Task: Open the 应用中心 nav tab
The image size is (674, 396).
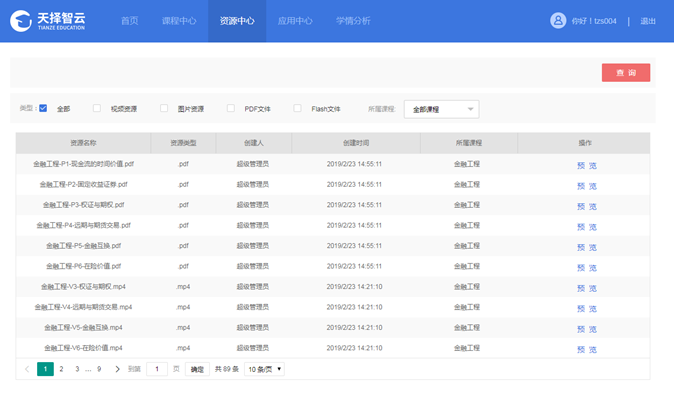Action: point(295,21)
